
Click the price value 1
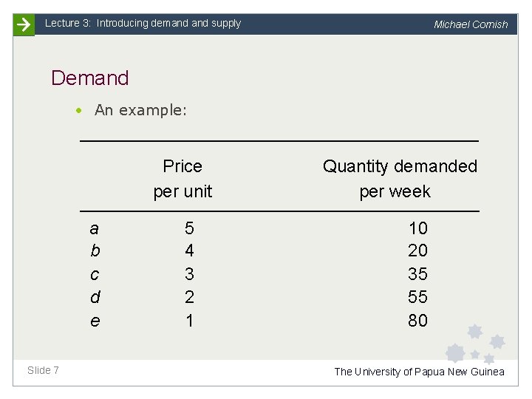click(x=189, y=321)
